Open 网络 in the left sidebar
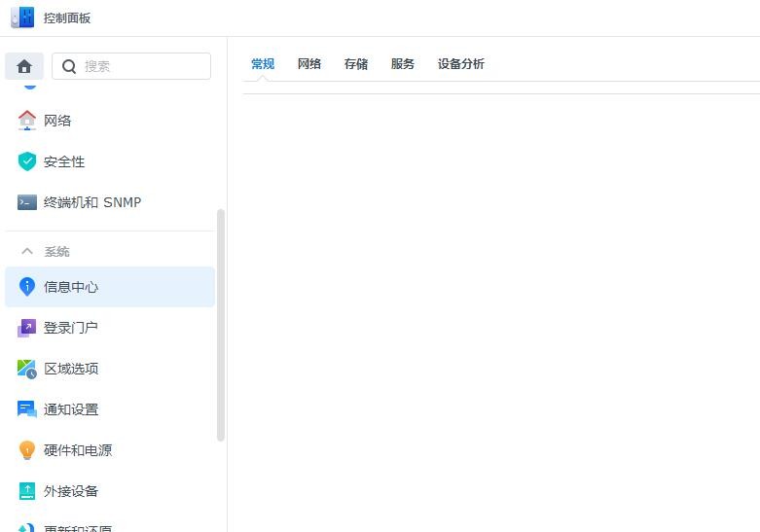 coord(57,121)
